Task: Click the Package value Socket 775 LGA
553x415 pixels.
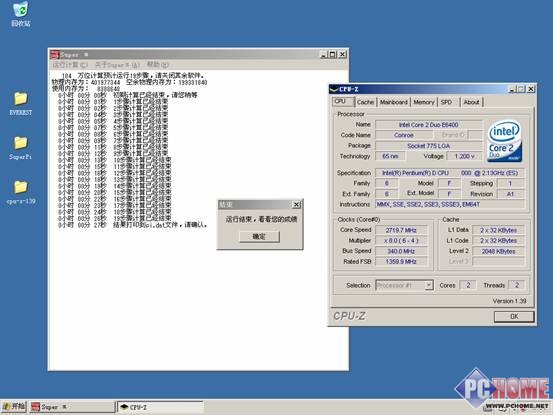Action: [429, 146]
